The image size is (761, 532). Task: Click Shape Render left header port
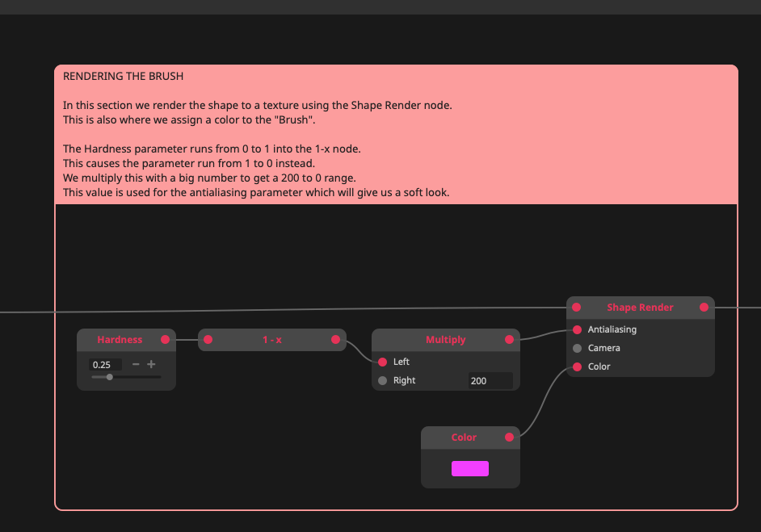(x=578, y=308)
